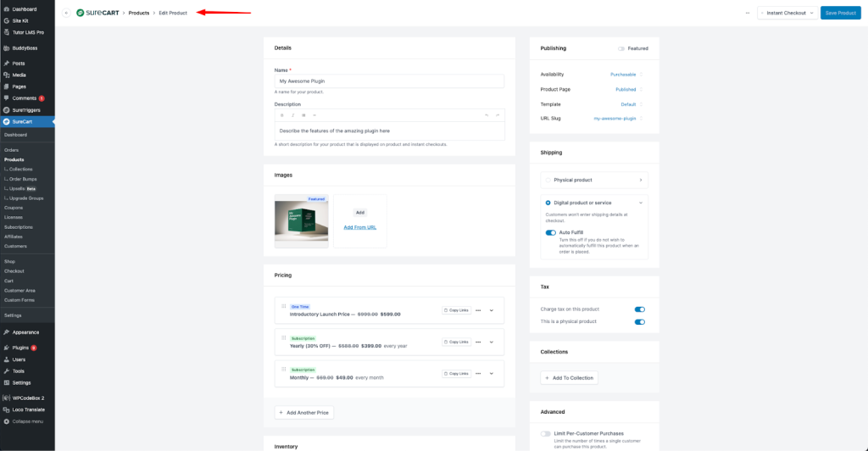Expand the Yearly subscription price chevron

[492, 342]
